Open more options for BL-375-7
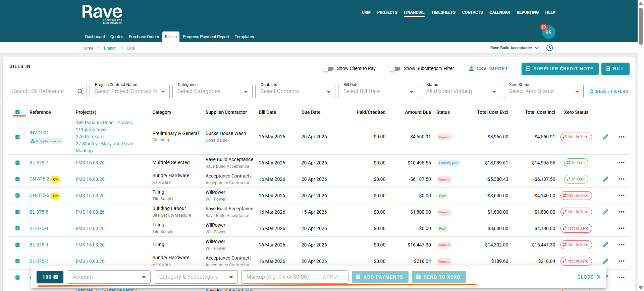644x291 pixels. (x=621, y=163)
